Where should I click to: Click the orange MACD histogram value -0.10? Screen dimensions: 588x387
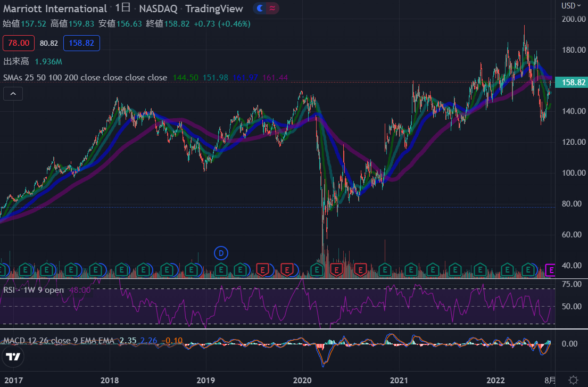172,341
